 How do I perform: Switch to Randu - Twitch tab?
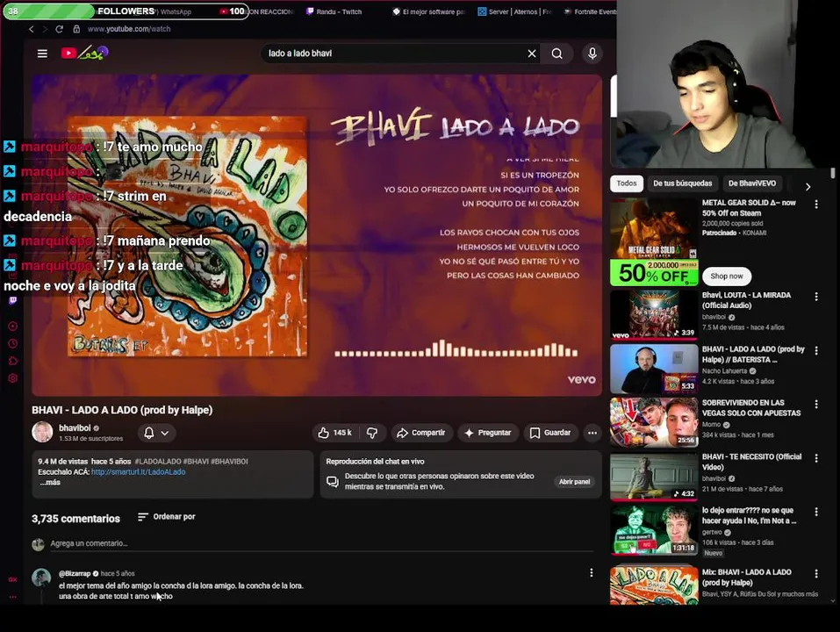tap(334, 11)
